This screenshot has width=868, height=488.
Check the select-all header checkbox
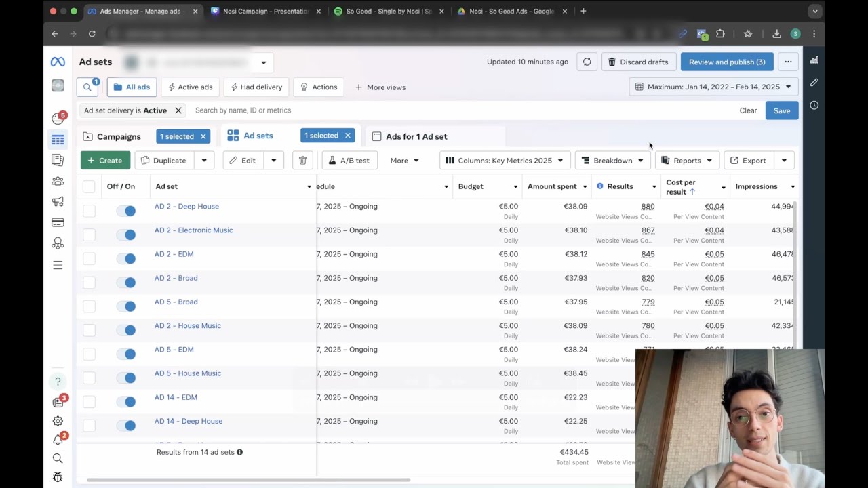click(x=89, y=186)
